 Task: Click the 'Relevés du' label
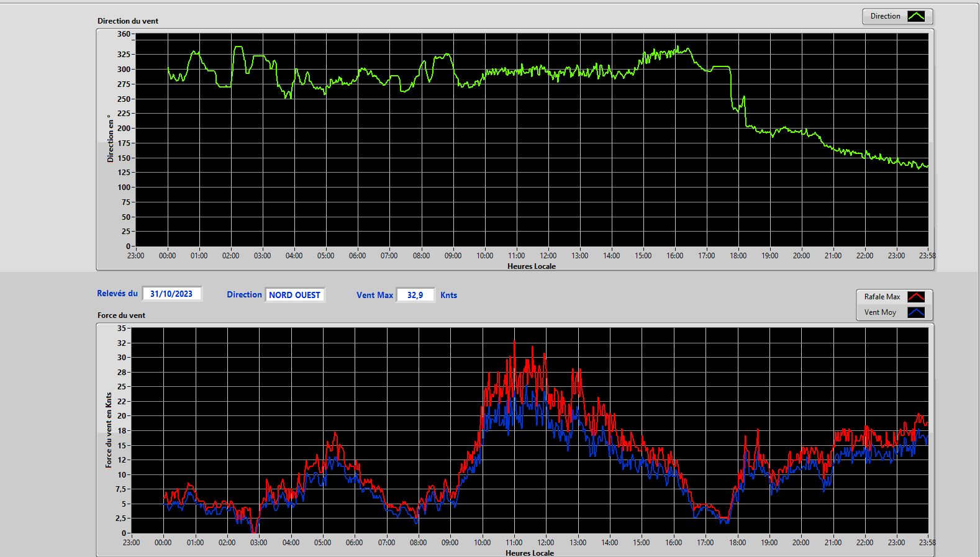117,293
